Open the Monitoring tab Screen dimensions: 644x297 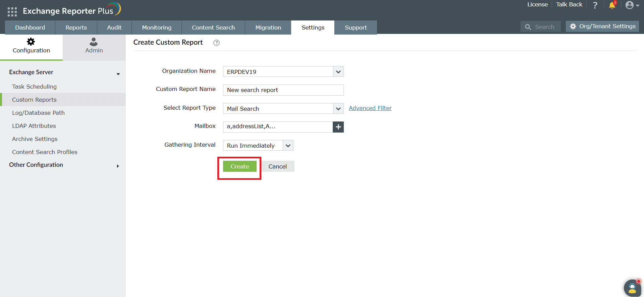[x=157, y=28]
